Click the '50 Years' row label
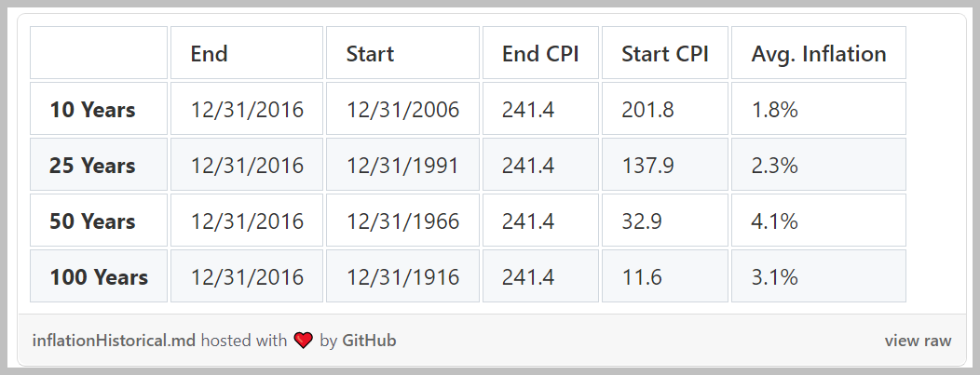 click(92, 221)
